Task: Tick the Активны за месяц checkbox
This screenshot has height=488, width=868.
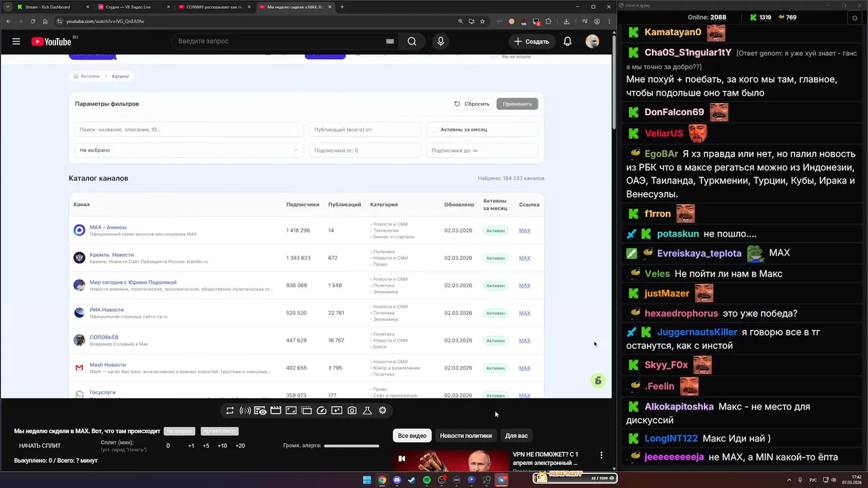Action: (x=434, y=129)
